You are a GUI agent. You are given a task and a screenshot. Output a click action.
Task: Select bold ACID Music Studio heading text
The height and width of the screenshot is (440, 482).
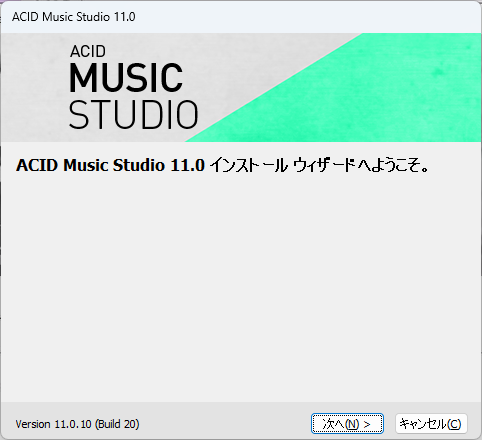tap(90, 165)
